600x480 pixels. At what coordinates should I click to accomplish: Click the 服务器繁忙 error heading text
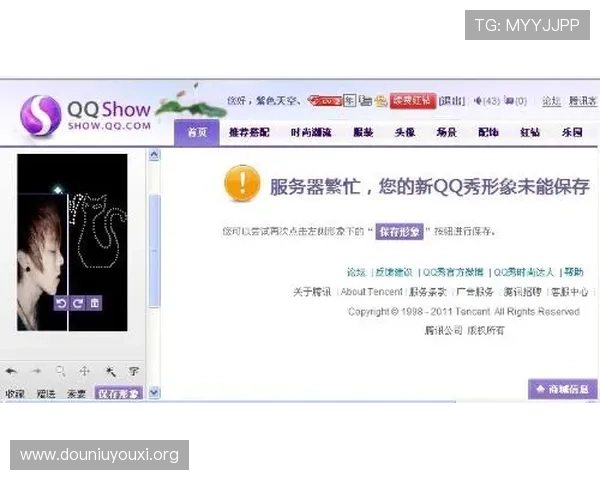(429, 187)
